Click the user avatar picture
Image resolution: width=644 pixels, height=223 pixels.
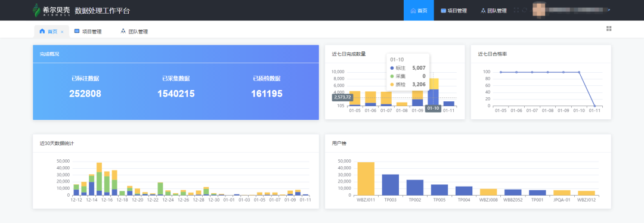pos(539,10)
